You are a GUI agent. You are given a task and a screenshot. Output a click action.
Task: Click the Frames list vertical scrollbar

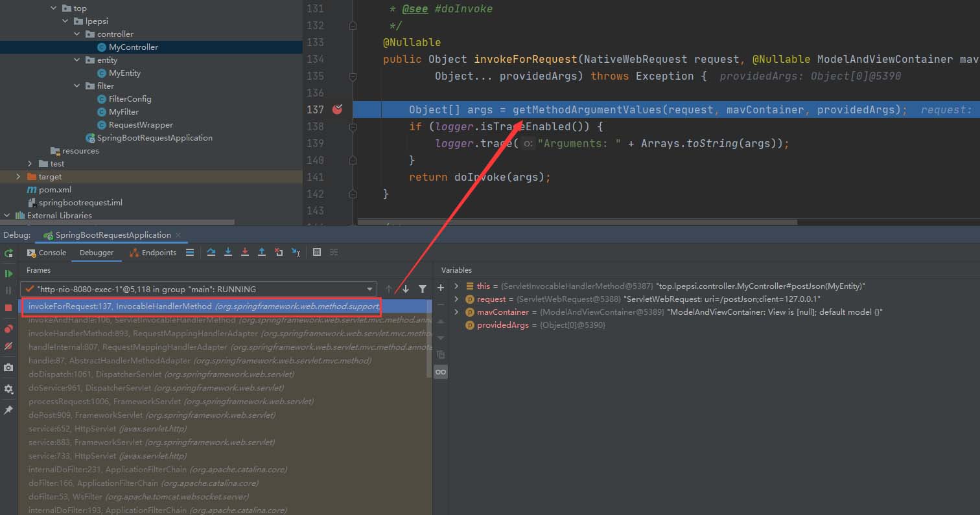[x=428, y=337]
